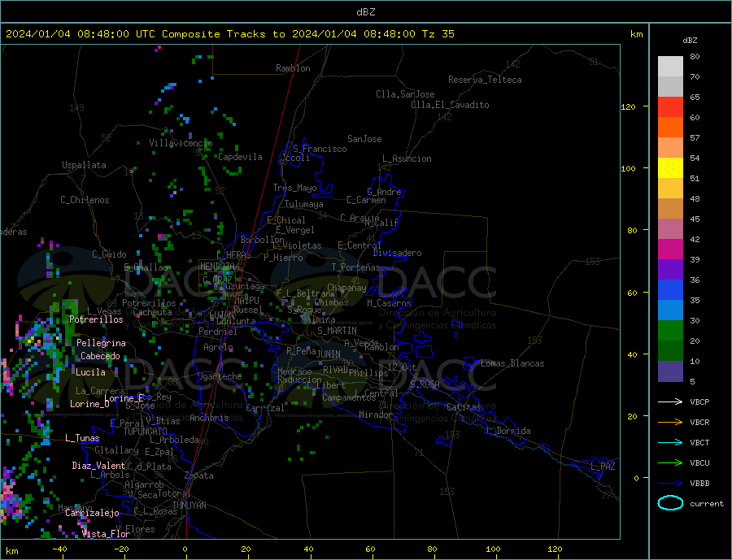This screenshot has height=560, width=732.
Task: Click the white VBCP arrow icon
Action: click(x=670, y=402)
